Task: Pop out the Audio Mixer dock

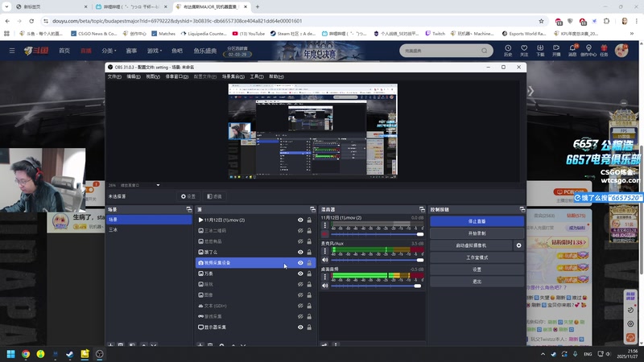Action: (x=422, y=209)
